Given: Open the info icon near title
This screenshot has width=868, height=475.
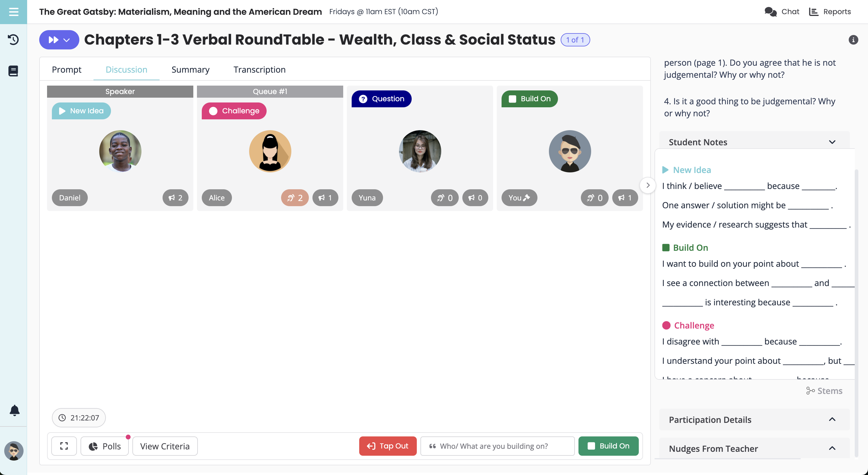Looking at the screenshot, I should (x=853, y=40).
